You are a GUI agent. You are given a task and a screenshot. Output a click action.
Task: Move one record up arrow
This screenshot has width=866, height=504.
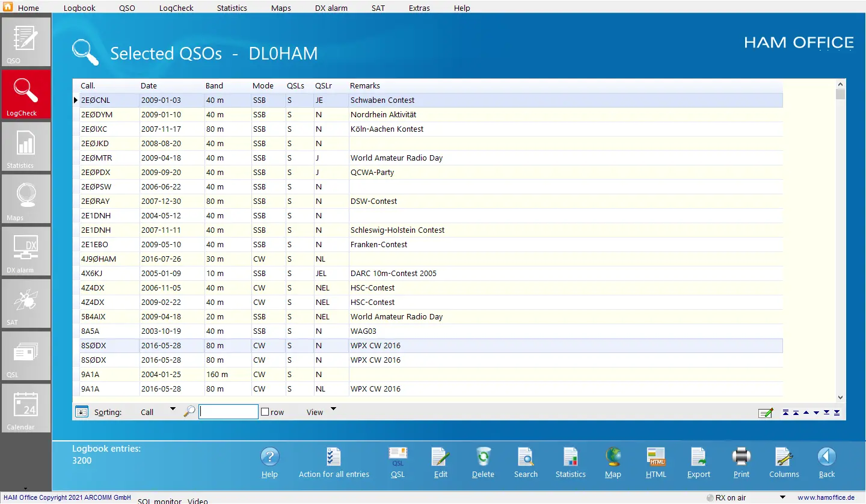click(x=806, y=413)
